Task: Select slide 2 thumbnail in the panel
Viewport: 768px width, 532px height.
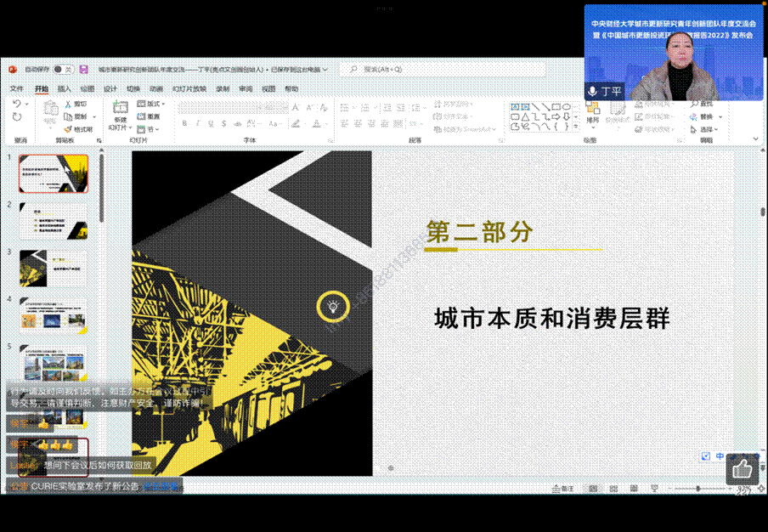Action: tap(54, 221)
